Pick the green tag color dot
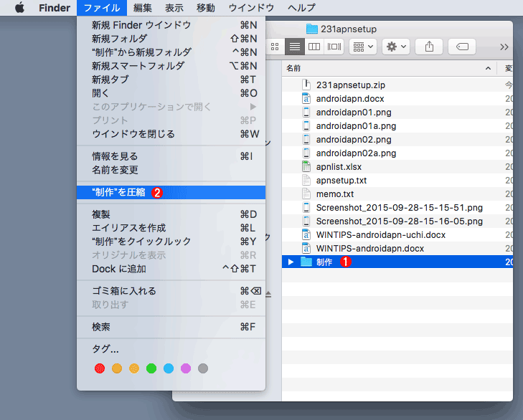This screenshot has height=420, width=523. (x=151, y=368)
